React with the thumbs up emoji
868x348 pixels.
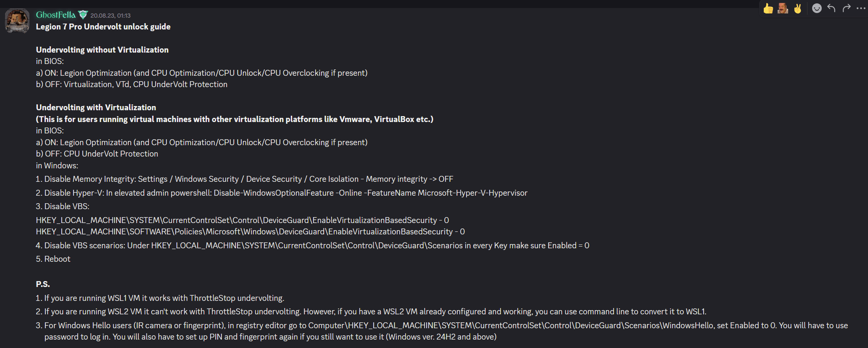[x=768, y=8]
